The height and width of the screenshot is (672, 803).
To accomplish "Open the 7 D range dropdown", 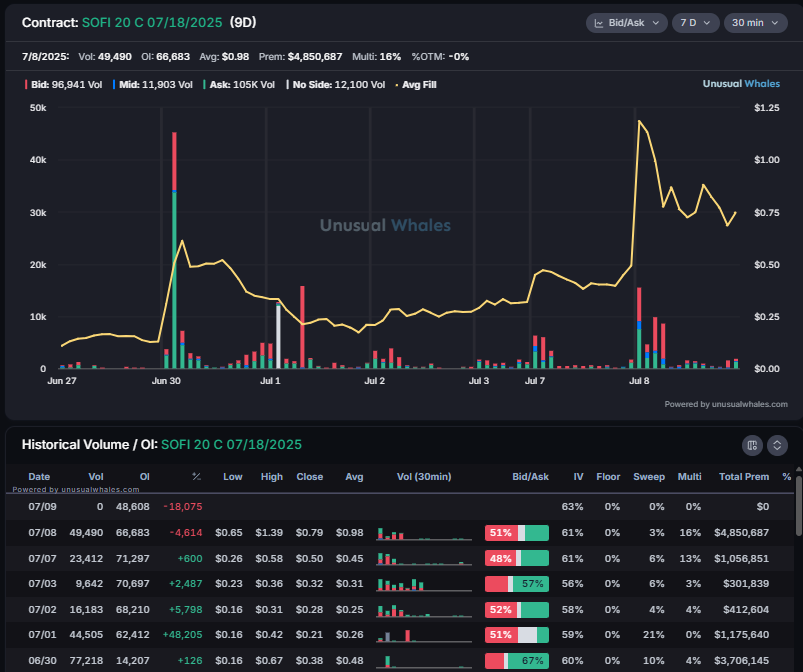I will pos(695,23).
